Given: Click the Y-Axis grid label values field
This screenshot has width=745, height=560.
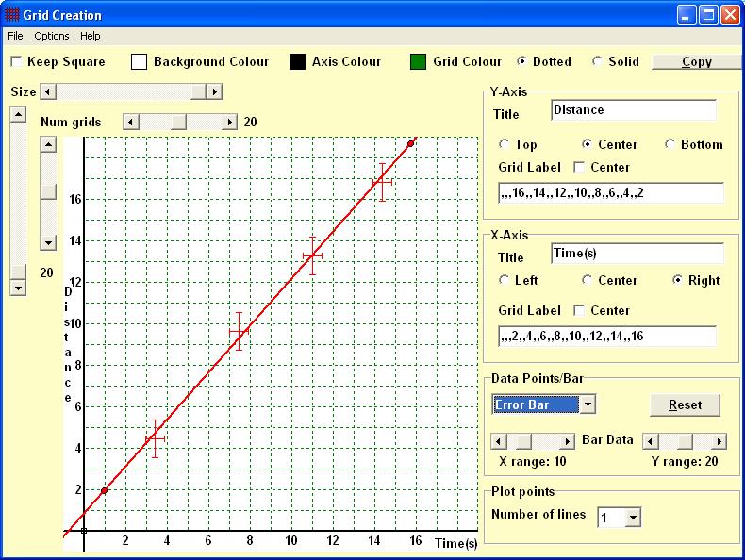Looking at the screenshot, I should tap(611, 193).
